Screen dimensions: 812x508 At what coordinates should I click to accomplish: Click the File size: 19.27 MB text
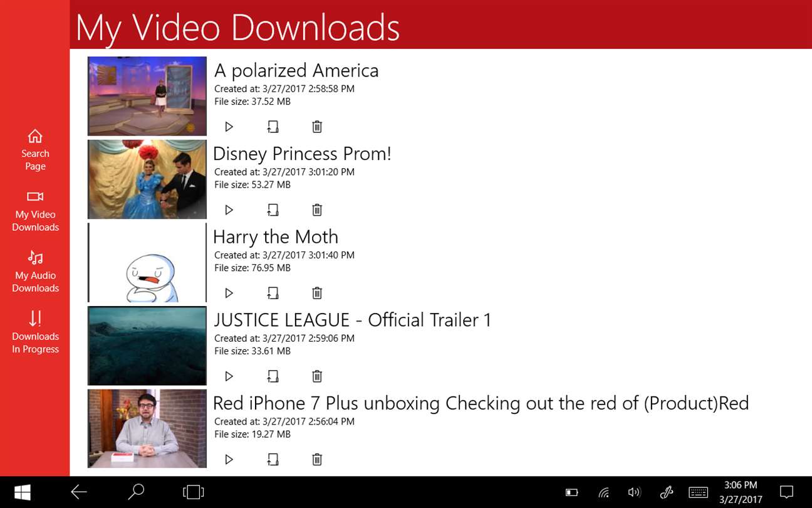[252, 434]
